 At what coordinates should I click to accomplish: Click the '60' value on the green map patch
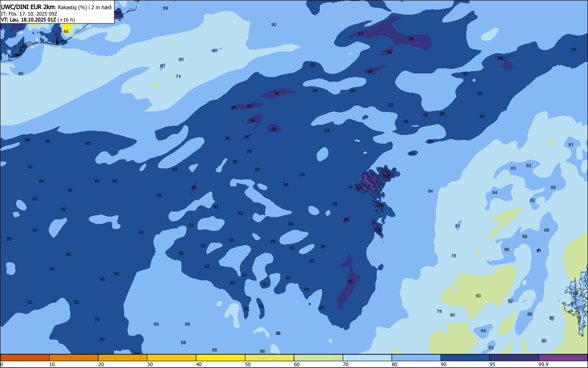click(x=478, y=296)
